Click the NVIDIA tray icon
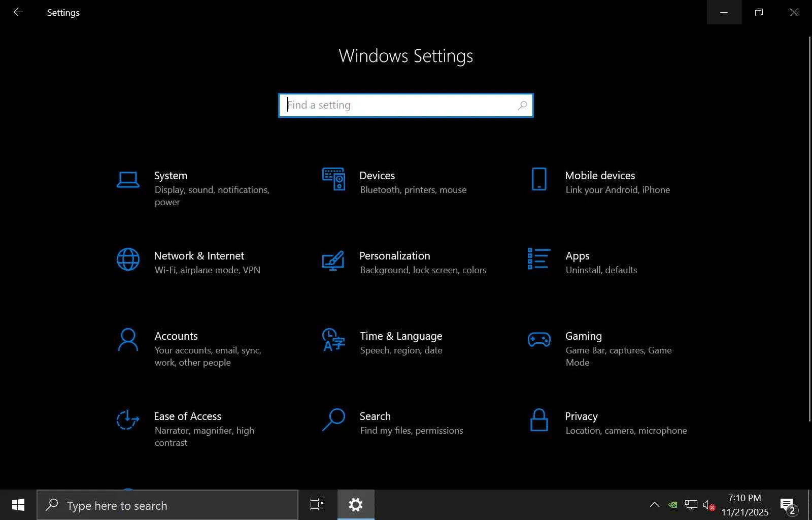This screenshot has height=520, width=812. (673, 505)
